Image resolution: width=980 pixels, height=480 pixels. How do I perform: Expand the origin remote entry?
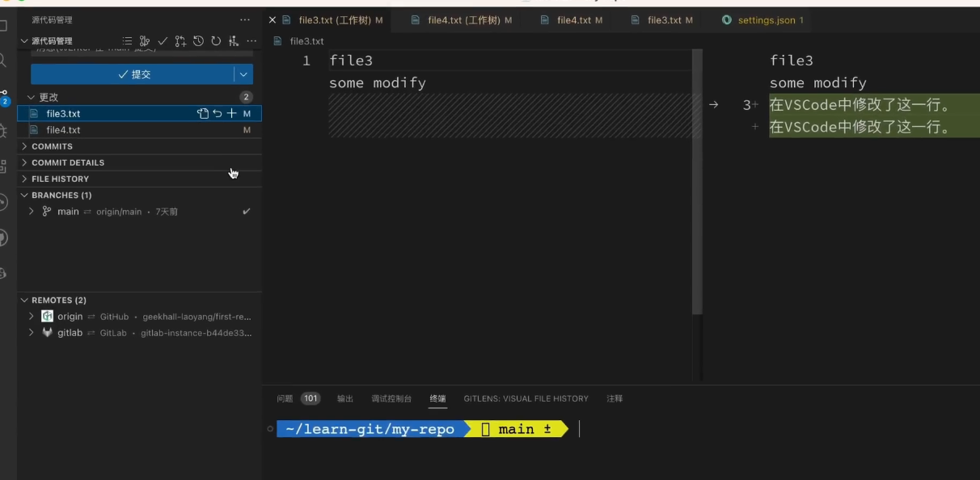[31, 316]
